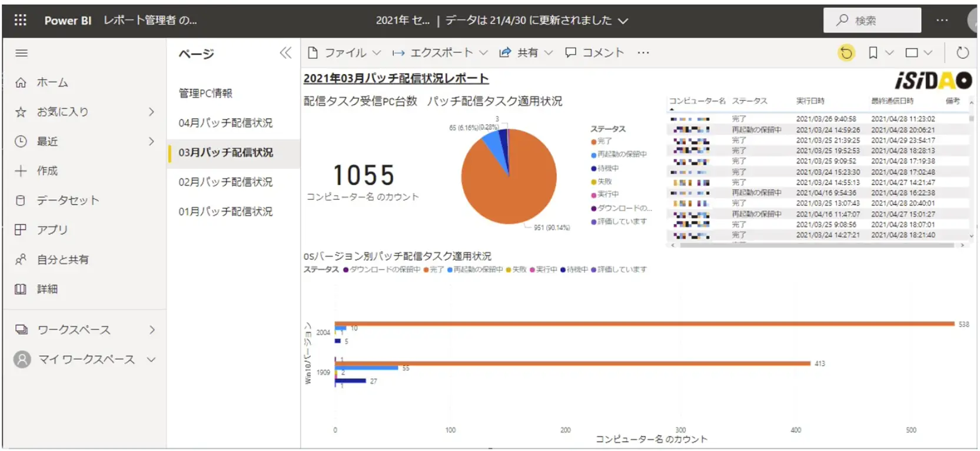Open the app launcher grid icon

[21, 20]
